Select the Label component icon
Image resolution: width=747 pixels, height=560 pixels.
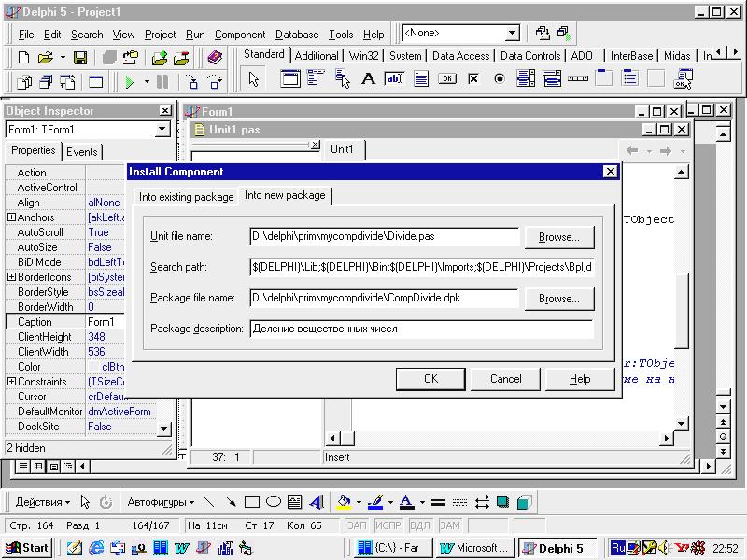(x=368, y=78)
